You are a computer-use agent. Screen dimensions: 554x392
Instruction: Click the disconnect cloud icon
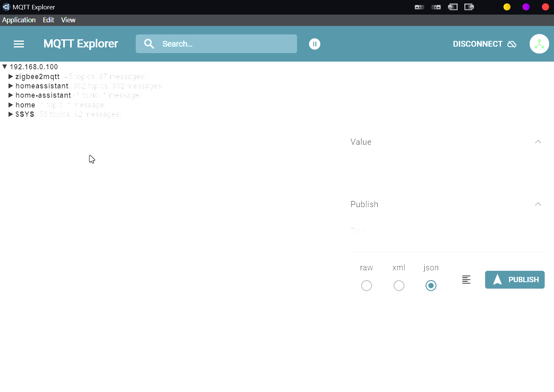tap(512, 44)
